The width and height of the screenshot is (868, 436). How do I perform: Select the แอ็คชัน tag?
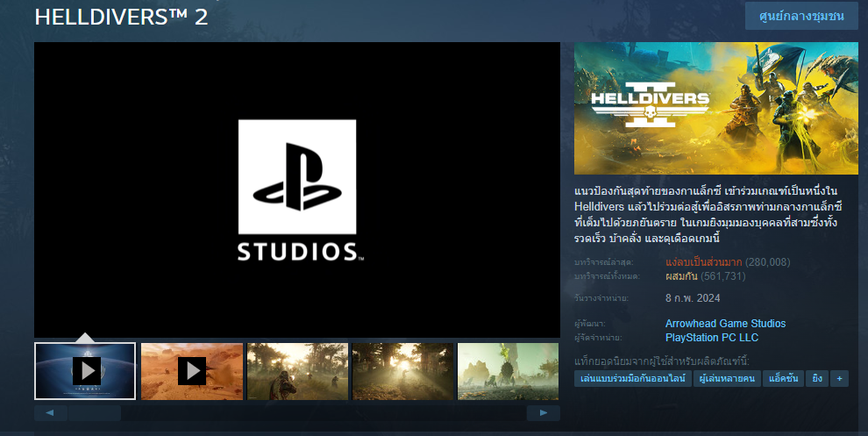pos(783,379)
